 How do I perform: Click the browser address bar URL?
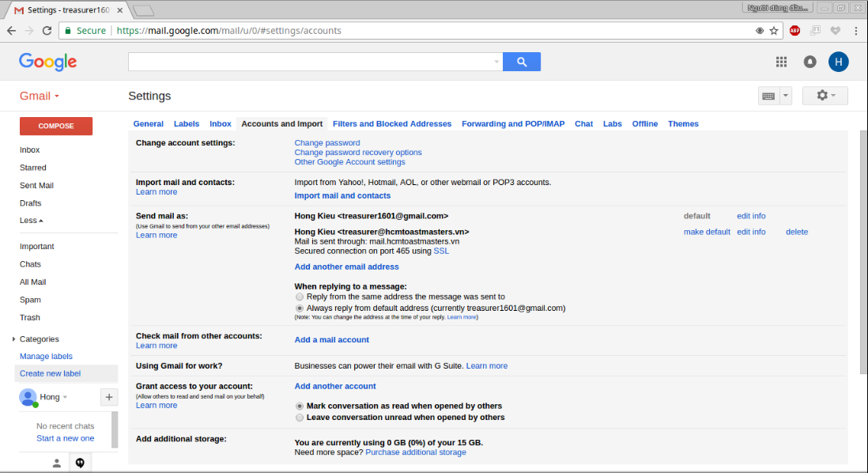coord(229,31)
